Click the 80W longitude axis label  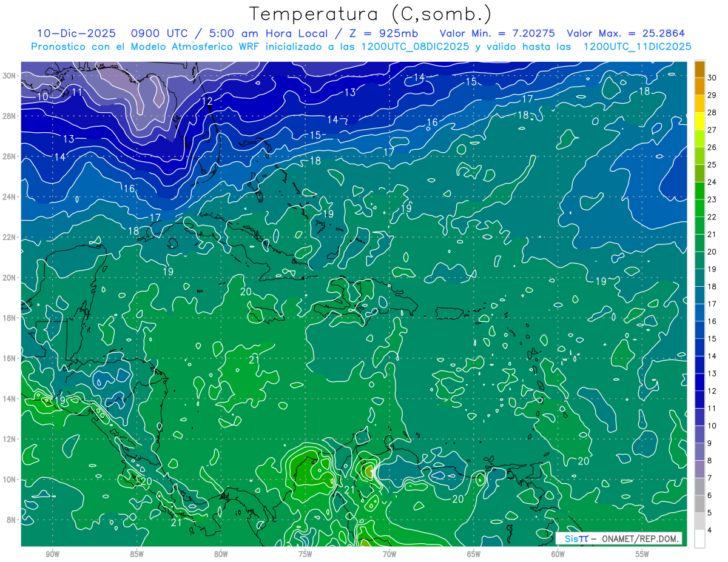[221, 554]
